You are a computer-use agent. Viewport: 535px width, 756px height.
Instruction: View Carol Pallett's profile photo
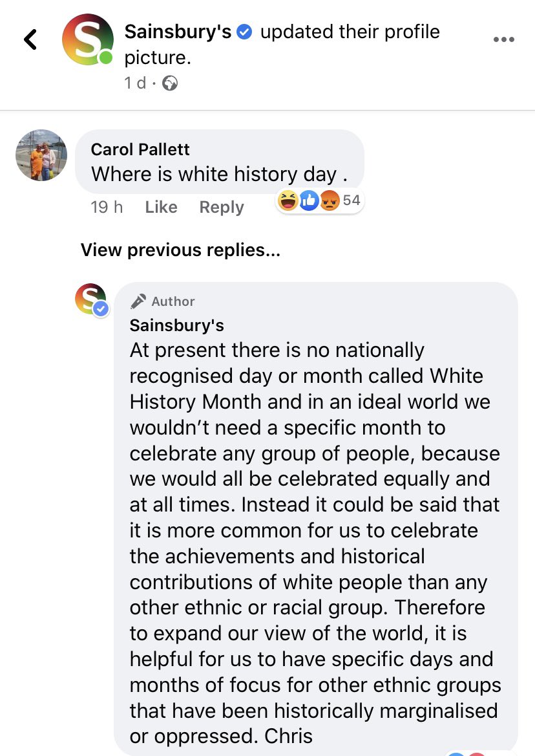tap(41, 155)
